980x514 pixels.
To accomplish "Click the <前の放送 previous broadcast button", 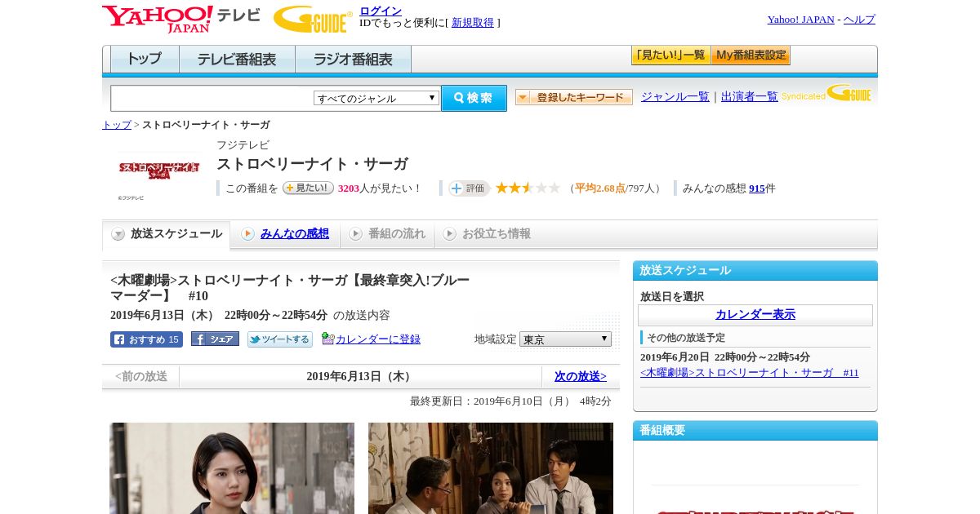I will tap(141, 376).
